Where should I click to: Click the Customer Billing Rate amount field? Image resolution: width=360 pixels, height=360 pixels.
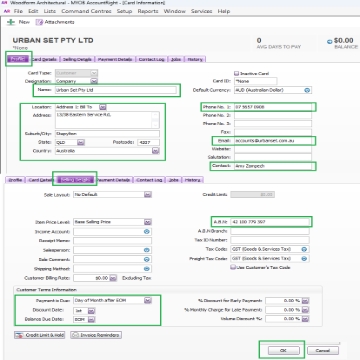tap(91, 278)
